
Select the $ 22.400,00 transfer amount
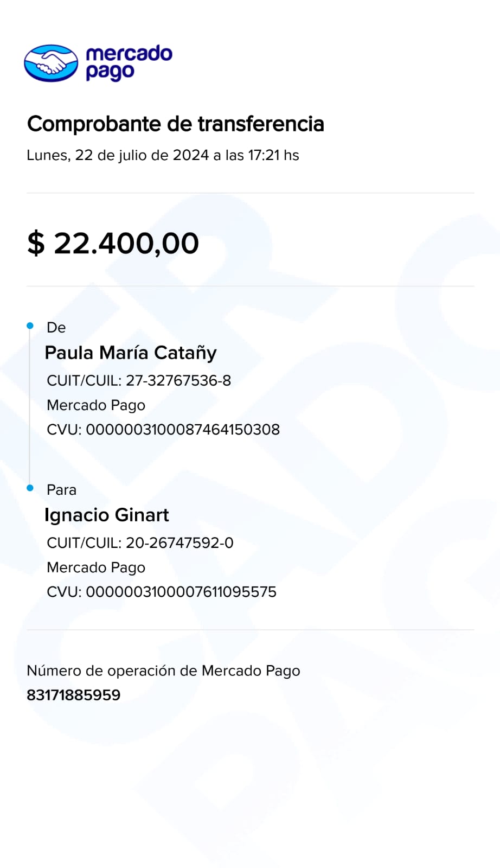113,243
